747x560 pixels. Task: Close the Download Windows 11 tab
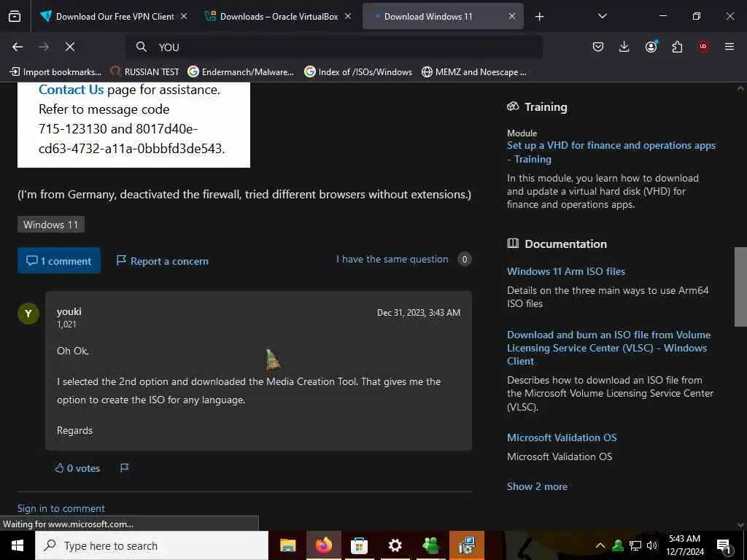click(512, 16)
